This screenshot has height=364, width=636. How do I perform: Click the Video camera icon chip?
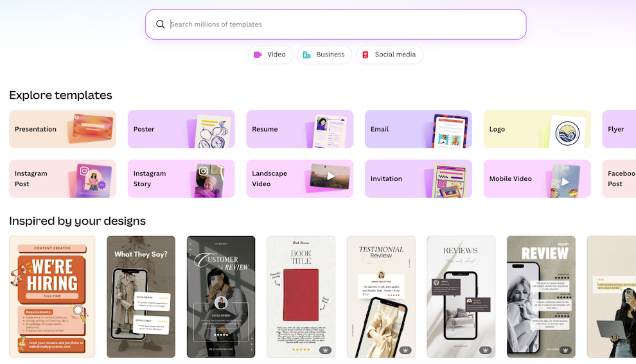(258, 55)
